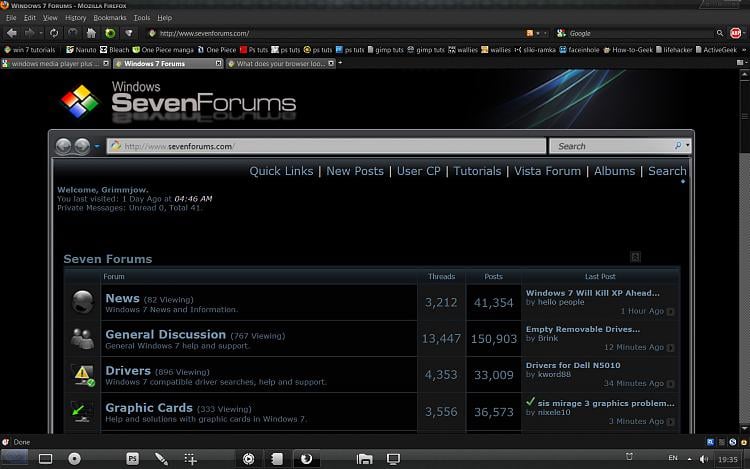Open User CP link
Screen dimensions: 750x469
419,171
